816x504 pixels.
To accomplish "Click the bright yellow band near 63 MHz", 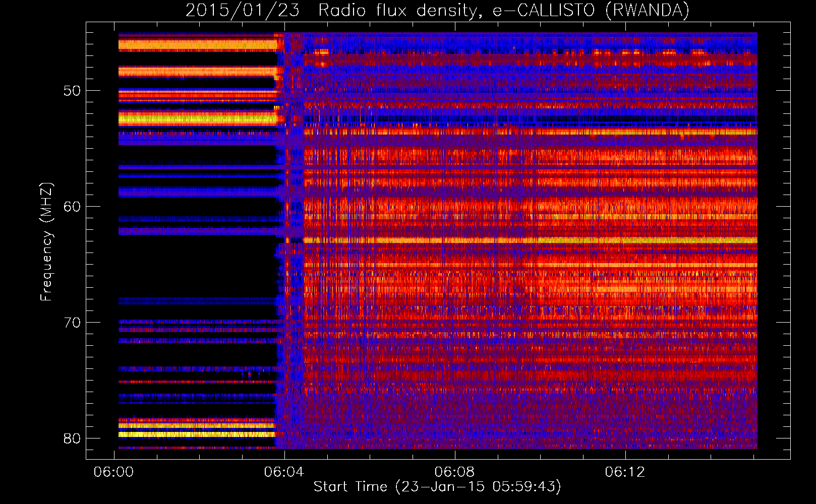I will (530, 241).
